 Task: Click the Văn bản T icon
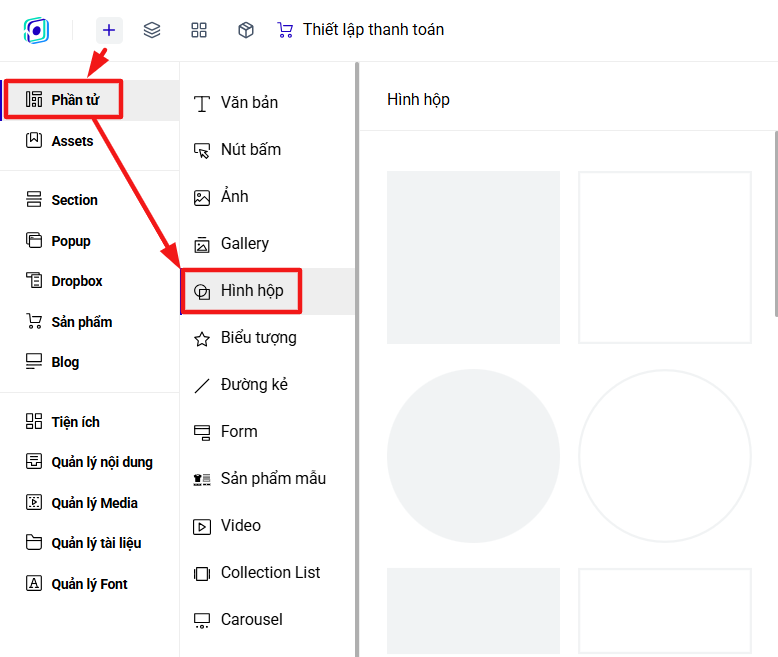[201, 104]
